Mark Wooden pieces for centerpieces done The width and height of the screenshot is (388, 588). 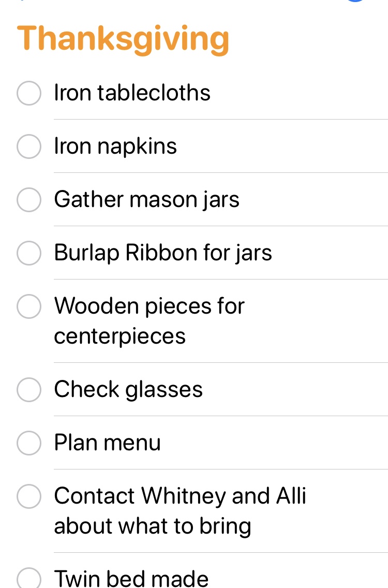point(29,306)
